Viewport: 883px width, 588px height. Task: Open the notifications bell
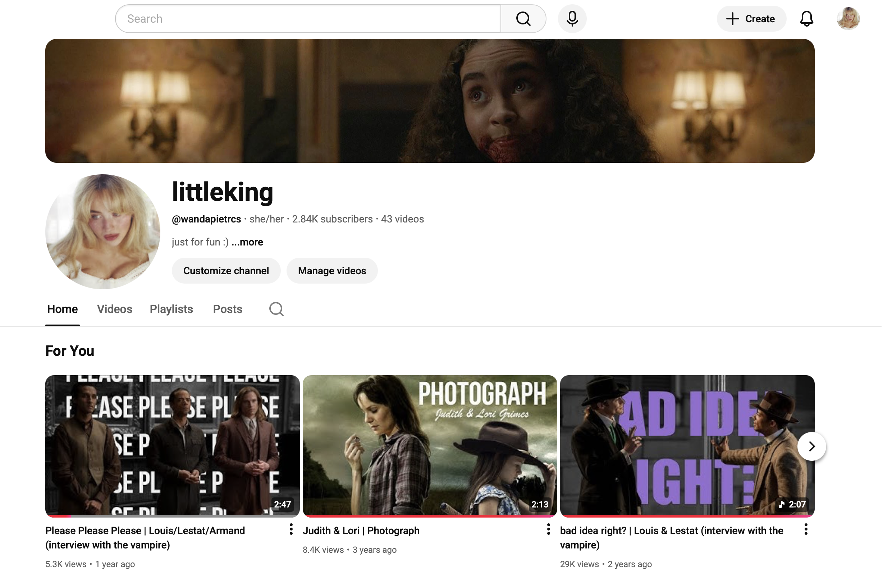(806, 19)
